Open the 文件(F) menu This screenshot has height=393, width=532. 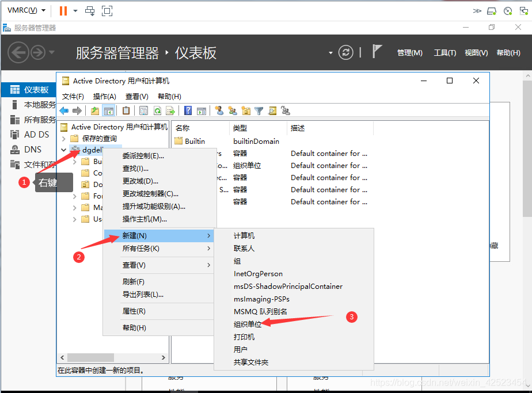[73, 97]
